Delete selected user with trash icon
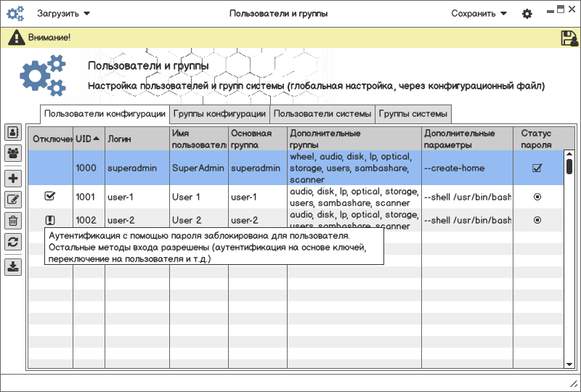Image resolution: width=581 pixels, height=392 pixels. point(13,221)
